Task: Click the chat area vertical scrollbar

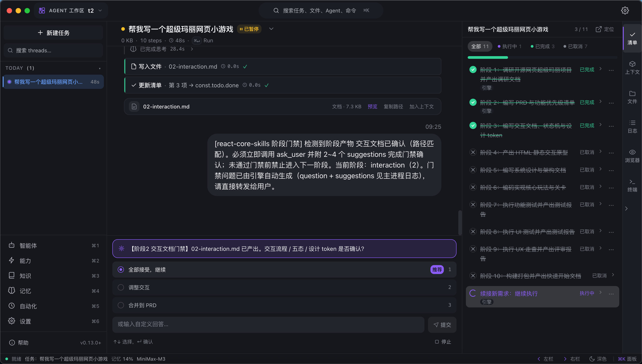Action: pos(460,223)
